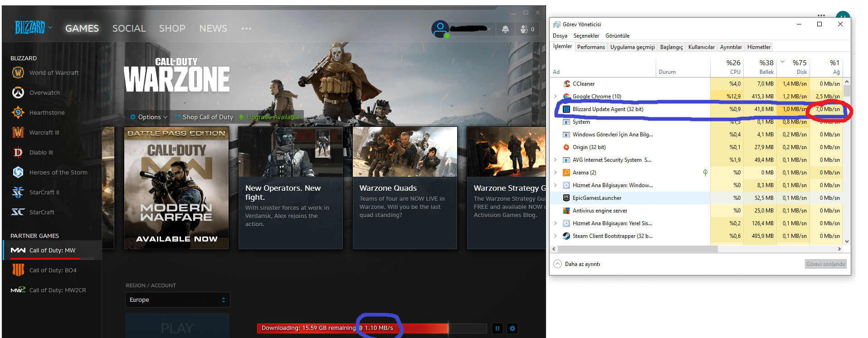Select Call of Duty: BO4 partner game
Screen dimensions: 868x338
[44, 270]
